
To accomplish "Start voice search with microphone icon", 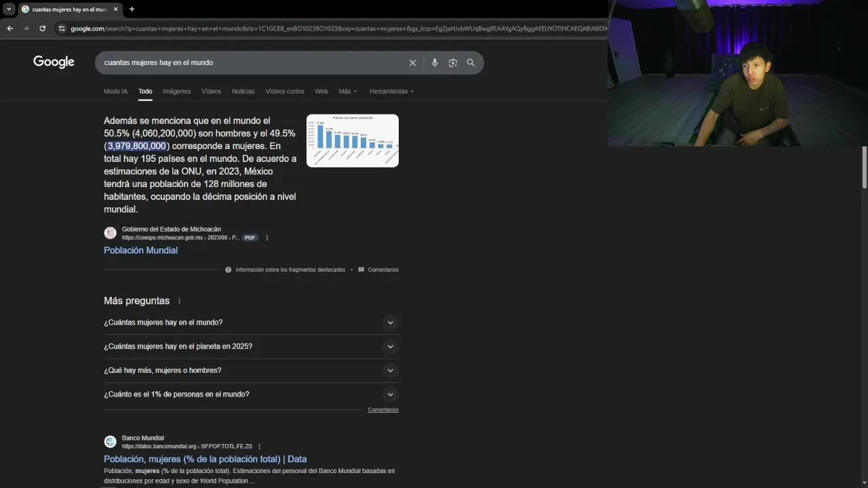I will [435, 62].
